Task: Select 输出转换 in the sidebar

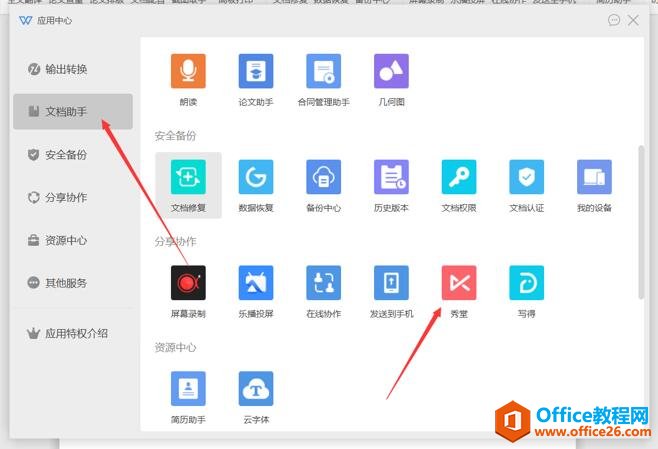Action: (73, 69)
